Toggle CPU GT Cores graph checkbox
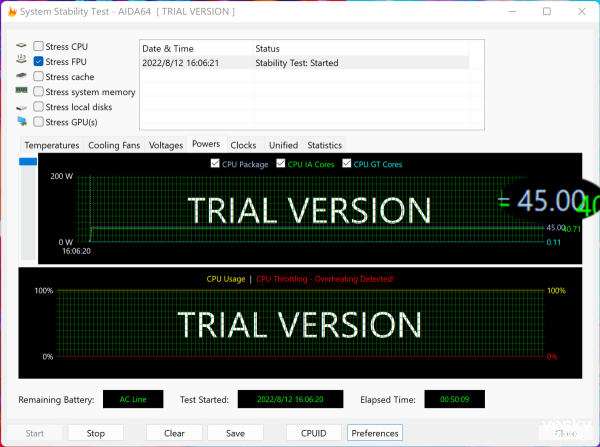 click(x=347, y=164)
